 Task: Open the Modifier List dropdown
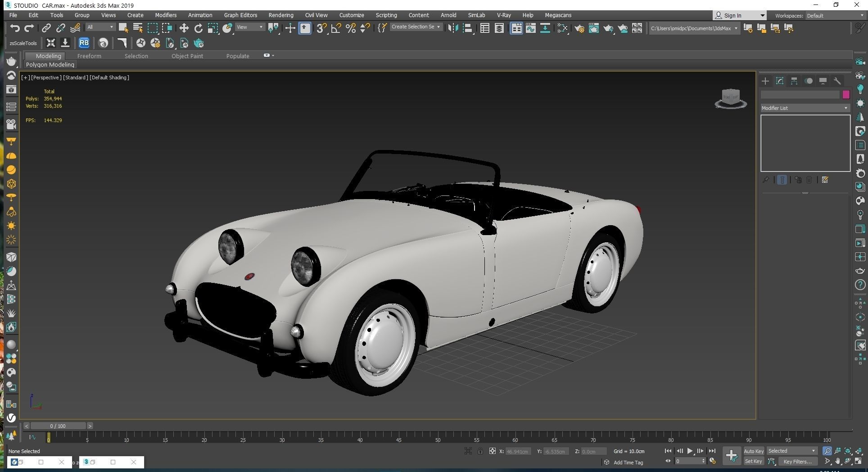[x=805, y=108]
